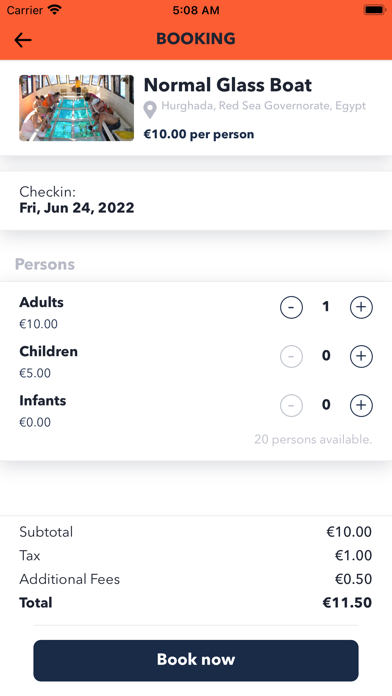392x696 pixels.
Task: Decrease Infants count with minus button
Action: (x=291, y=405)
